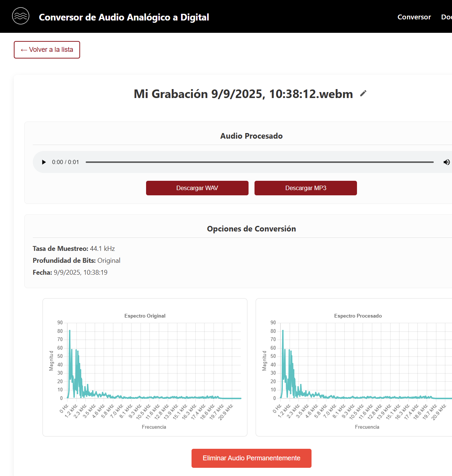Click the Espectro Procesado chart title
Image resolution: width=452 pixels, height=476 pixels.
click(358, 316)
